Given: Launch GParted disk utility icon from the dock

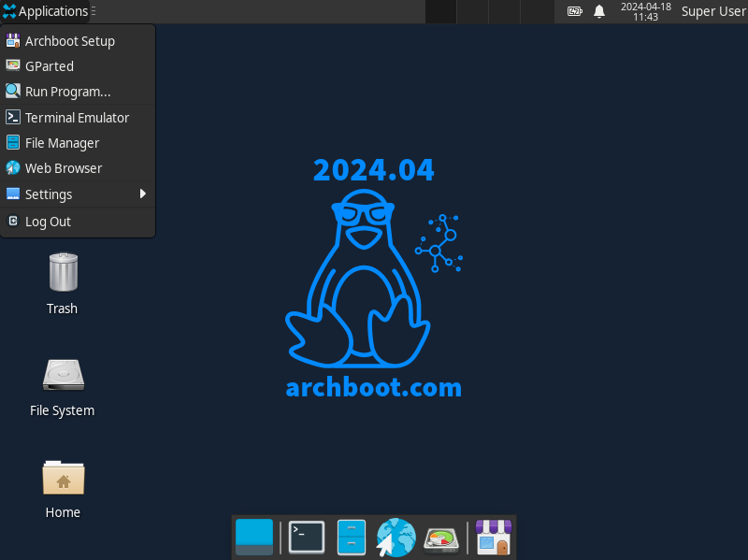Looking at the screenshot, I should coord(440,537).
